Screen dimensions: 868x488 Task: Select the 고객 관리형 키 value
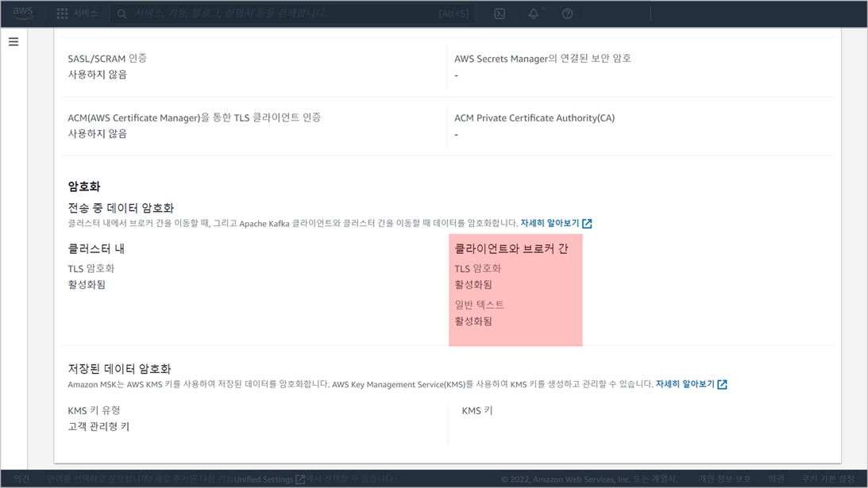98,427
